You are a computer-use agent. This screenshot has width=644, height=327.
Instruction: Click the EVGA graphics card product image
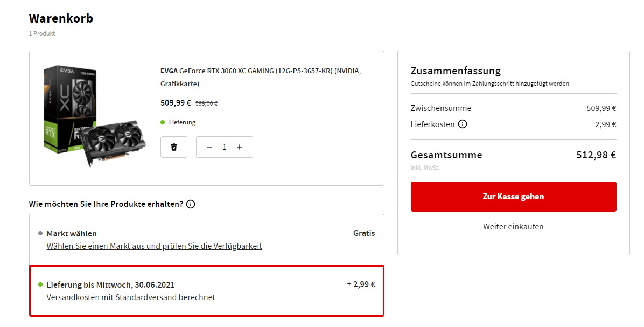(94, 116)
